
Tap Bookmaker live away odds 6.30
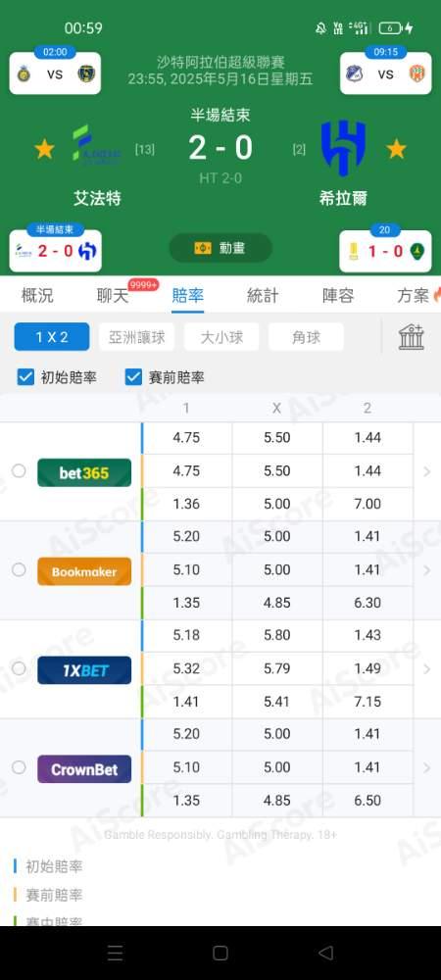367,603
